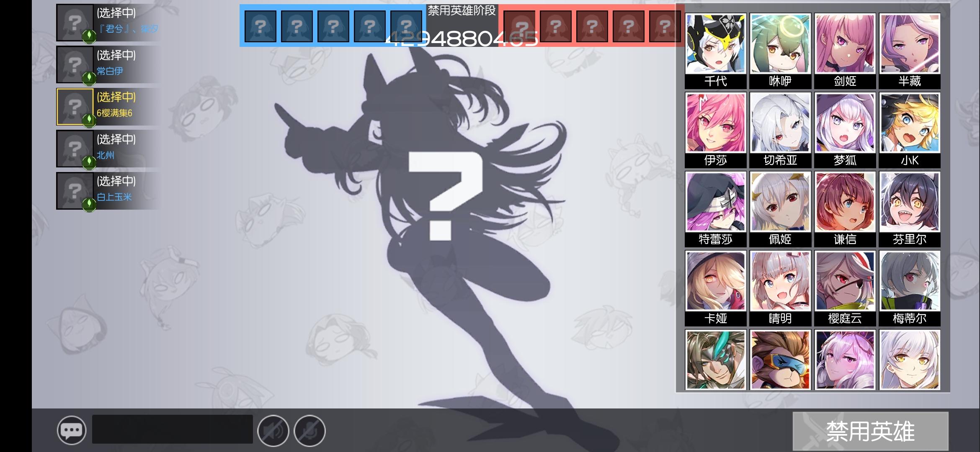Click player slot 白上玉米
This screenshot has height=452, width=980.
point(108,191)
